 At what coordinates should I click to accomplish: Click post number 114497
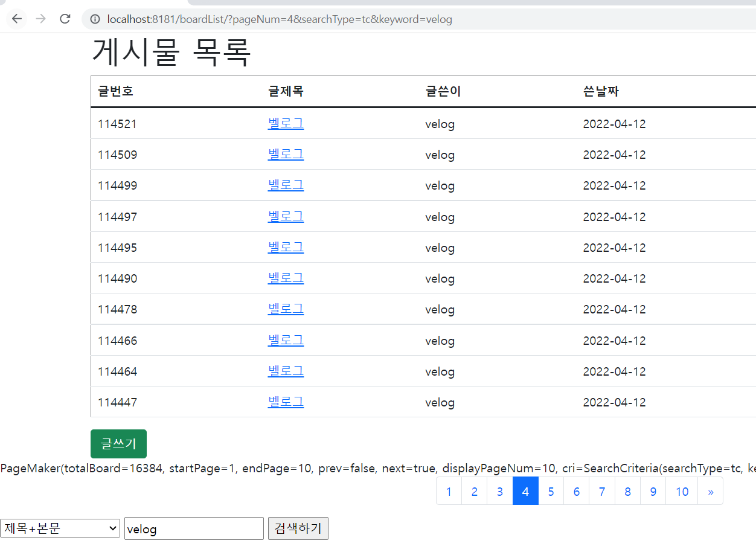coord(117,217)
